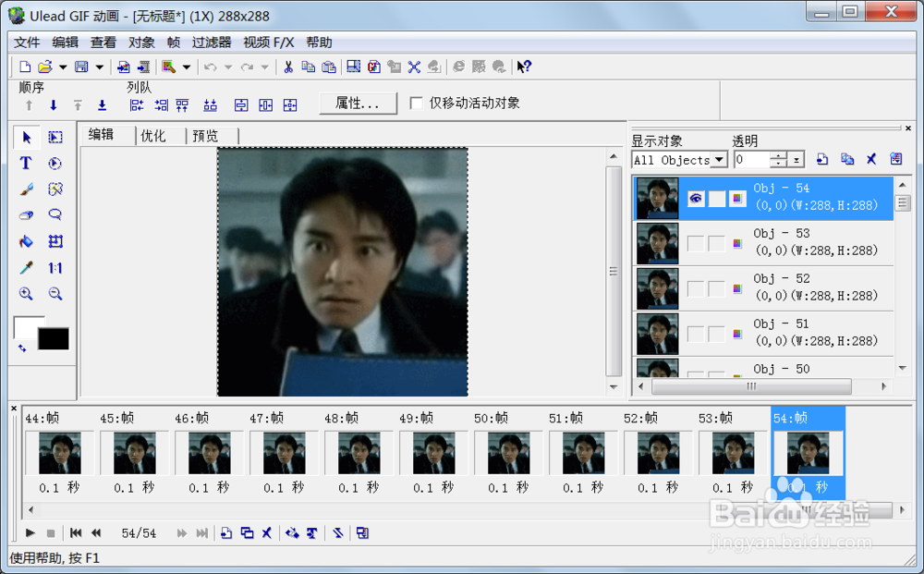
Task: Open the 文件 menu
Action: coord(27,43)
